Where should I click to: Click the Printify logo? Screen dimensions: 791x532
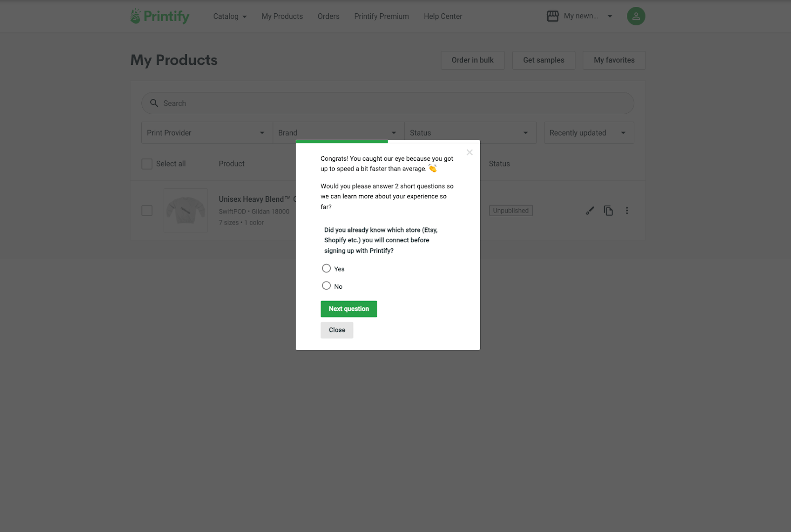[x=160, y=16]
